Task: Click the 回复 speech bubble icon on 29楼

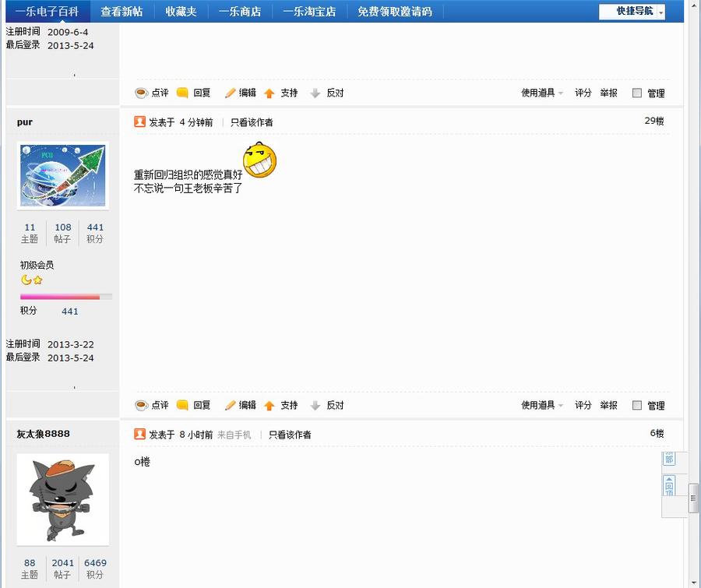Action: click(183, 405)
